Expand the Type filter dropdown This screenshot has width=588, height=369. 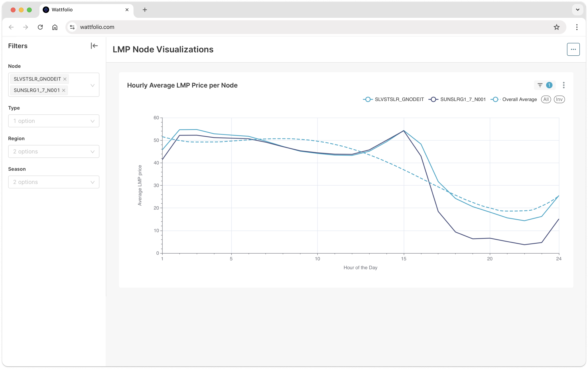point(54,121)
